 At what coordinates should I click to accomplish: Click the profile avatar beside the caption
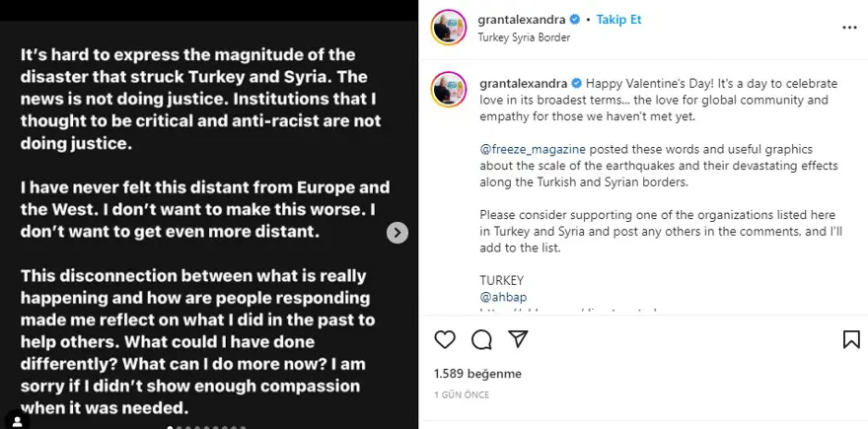click(x=450, y=89)
